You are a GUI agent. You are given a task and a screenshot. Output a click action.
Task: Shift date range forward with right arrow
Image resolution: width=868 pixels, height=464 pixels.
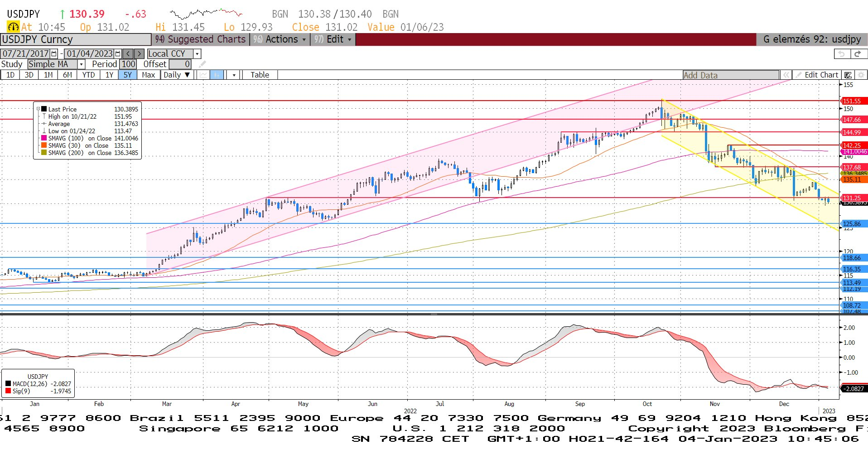(x=139, y=53)
